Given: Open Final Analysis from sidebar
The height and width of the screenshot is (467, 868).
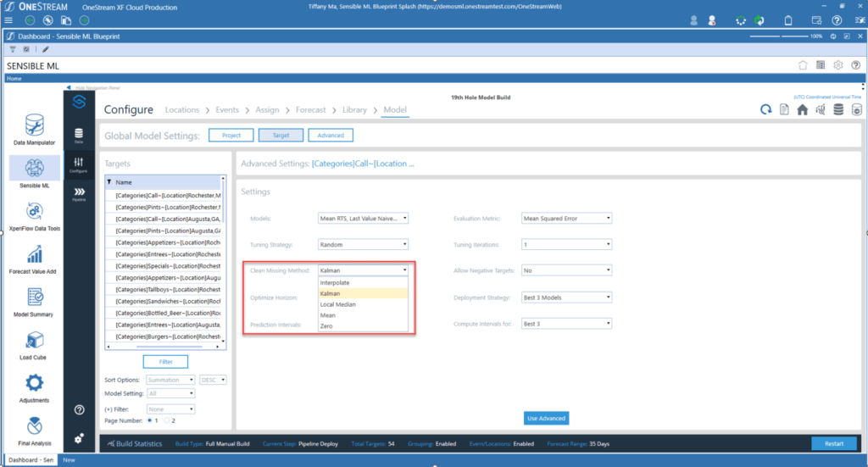Looking at the screenshot, I should click(x=34, y=431).
